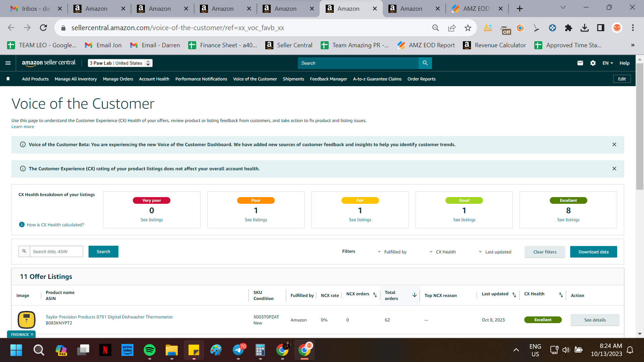Expand the Fulfilled by filter
This screenshot has height=362, width=644.
[392, 252]
